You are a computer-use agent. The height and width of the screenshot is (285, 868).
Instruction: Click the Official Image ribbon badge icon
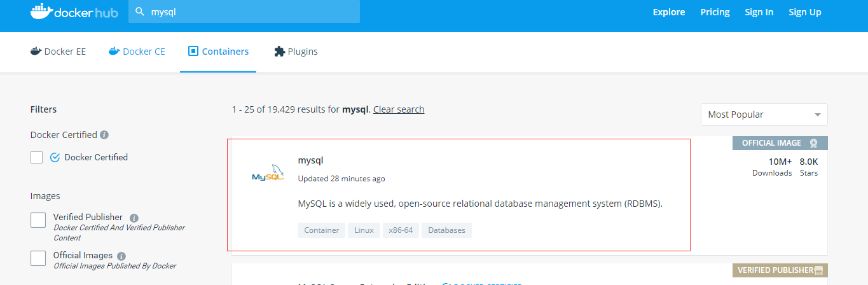click(x=814, y=143)
